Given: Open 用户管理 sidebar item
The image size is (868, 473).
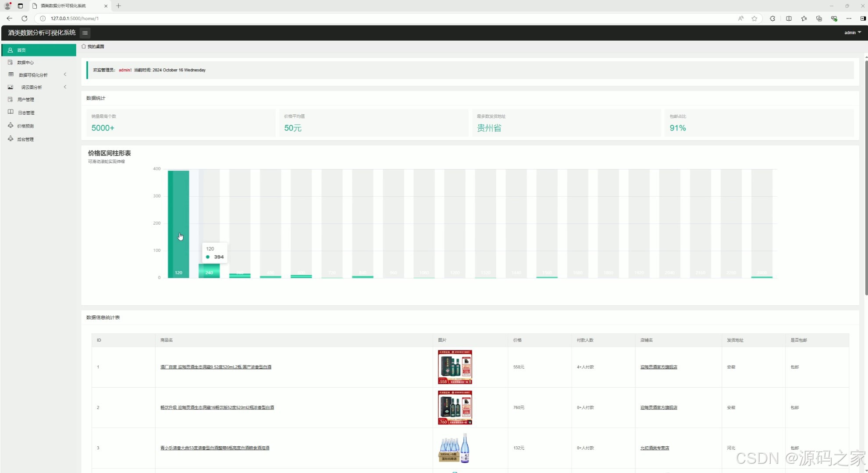Looking at the screenshot, I should (x=25, y=100).
